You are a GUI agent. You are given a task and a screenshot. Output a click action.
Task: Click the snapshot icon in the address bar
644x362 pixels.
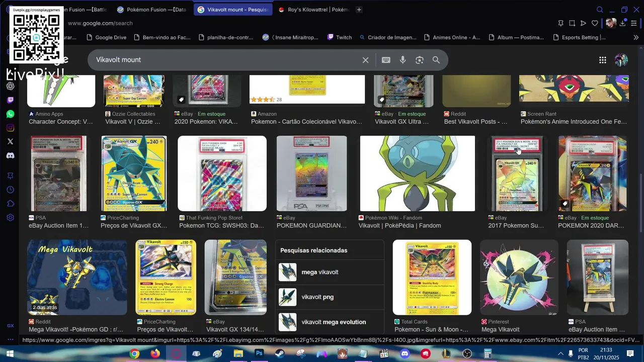572,23
